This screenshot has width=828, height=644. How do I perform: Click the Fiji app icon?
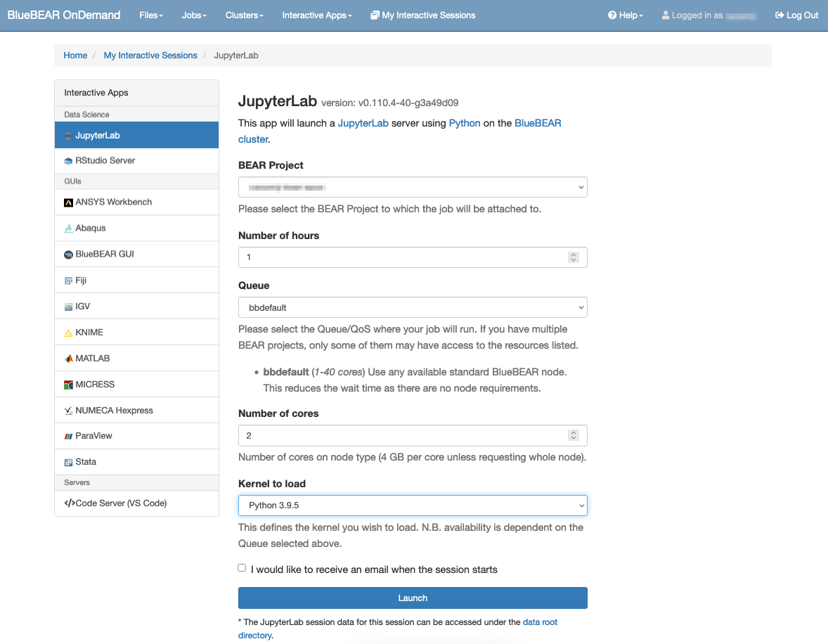point(68,281)
